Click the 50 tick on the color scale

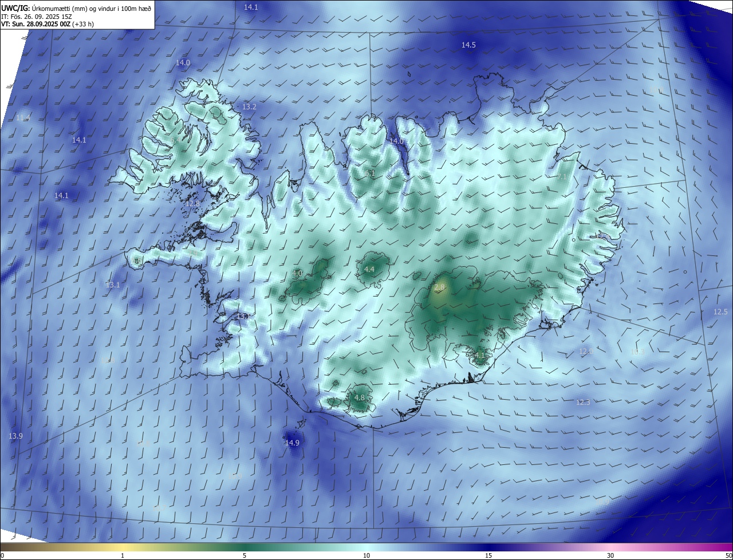pyautogui.click(x=728, y=555)
